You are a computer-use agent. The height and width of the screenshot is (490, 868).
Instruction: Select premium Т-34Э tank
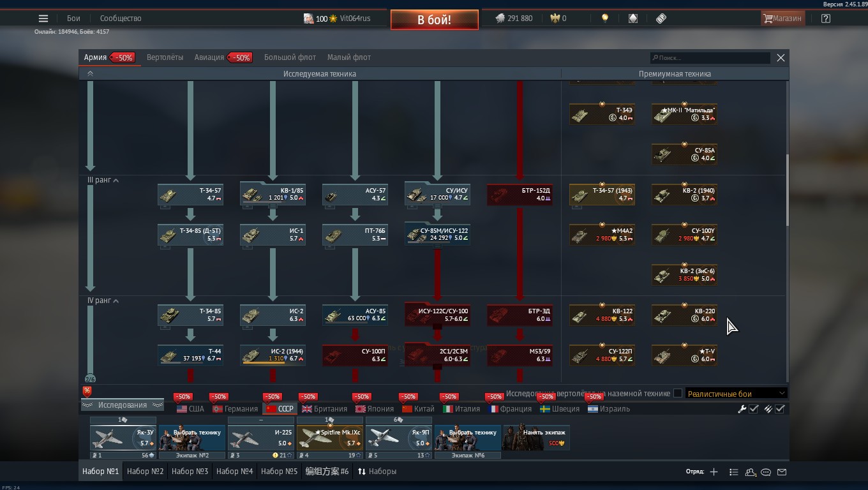point(602,114)
